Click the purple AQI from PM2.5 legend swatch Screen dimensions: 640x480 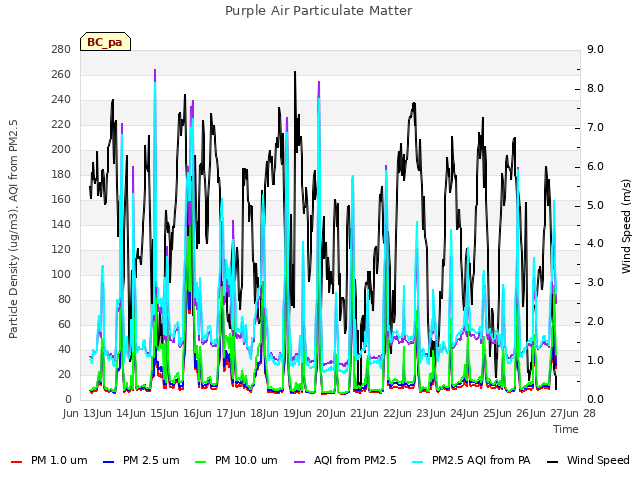(x=300, y=461)
